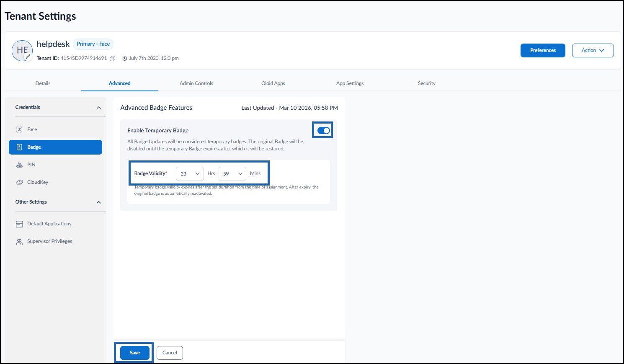The width and height of the screenshot is (624, 364).
Task: Click the Badge icon in sidebar
Action: click(19, 147)
